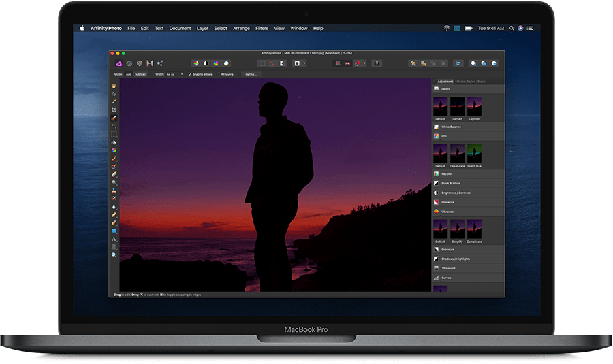Select the Zoom tool in tools panel
This screenshot has height=364, width=613.
point(114,254)
